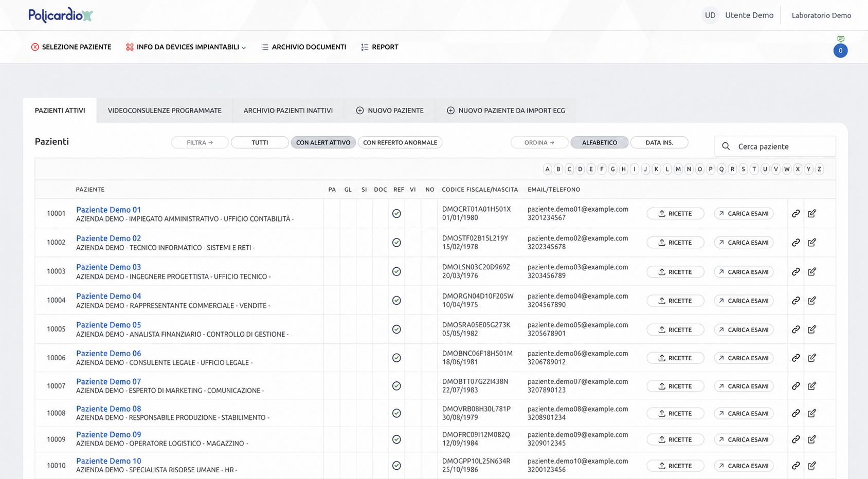Open link icon for Paziente Demo 09
The height and width of the screenshot is (479, 868).
coord(795,439)
